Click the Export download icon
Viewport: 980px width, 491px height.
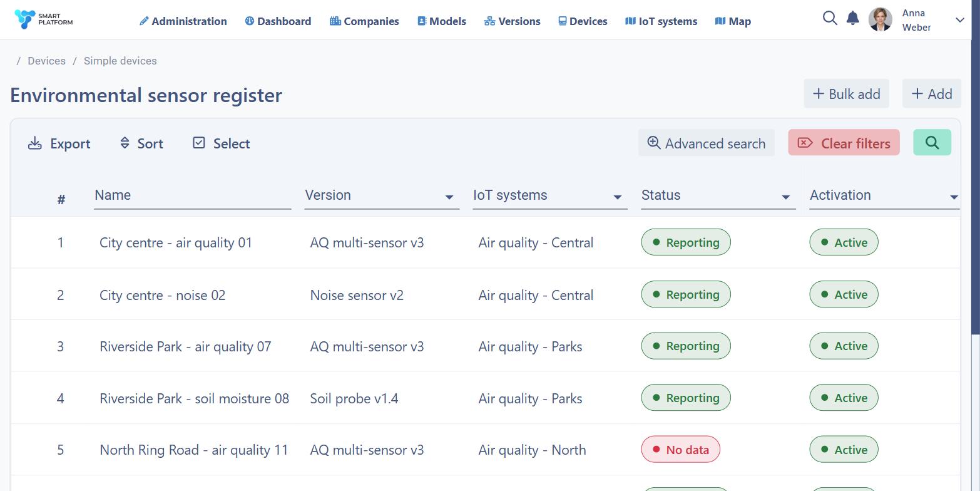pos(35,143)
